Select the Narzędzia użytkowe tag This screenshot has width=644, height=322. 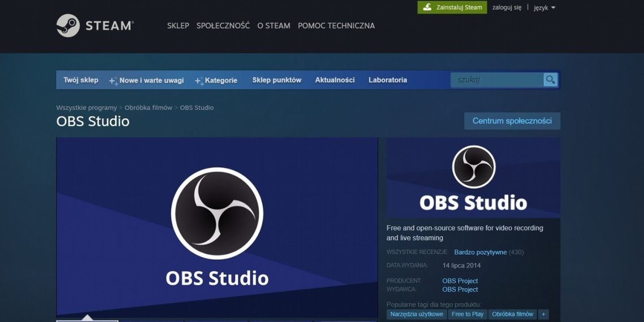417,314
